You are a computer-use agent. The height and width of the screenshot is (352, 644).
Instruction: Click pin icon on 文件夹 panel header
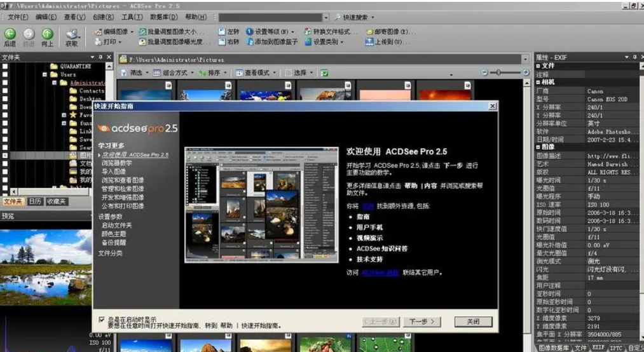tap(100, 57)
